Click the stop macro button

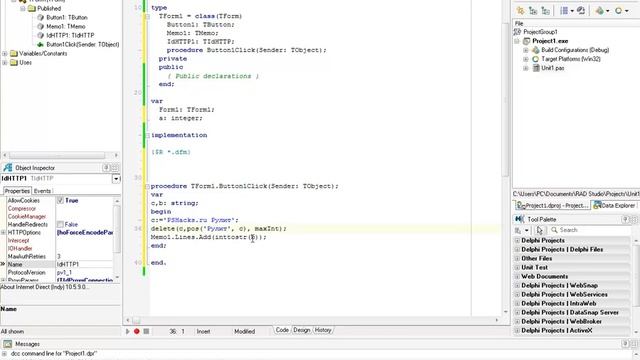point(146,331)
